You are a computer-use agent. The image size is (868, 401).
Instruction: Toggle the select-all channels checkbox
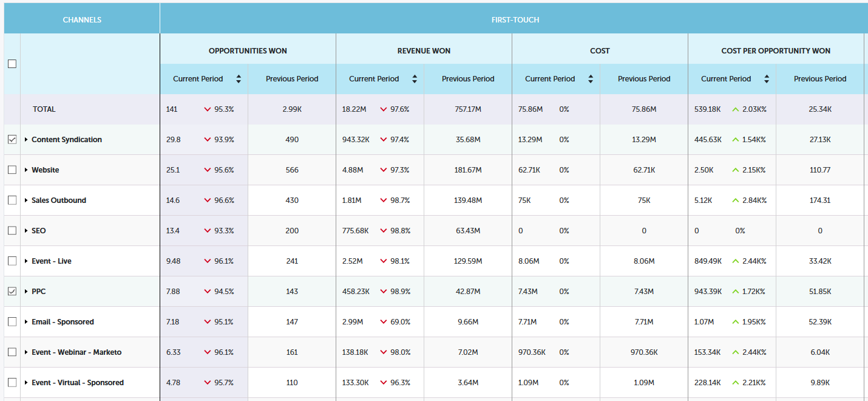(x=12, y=64)
